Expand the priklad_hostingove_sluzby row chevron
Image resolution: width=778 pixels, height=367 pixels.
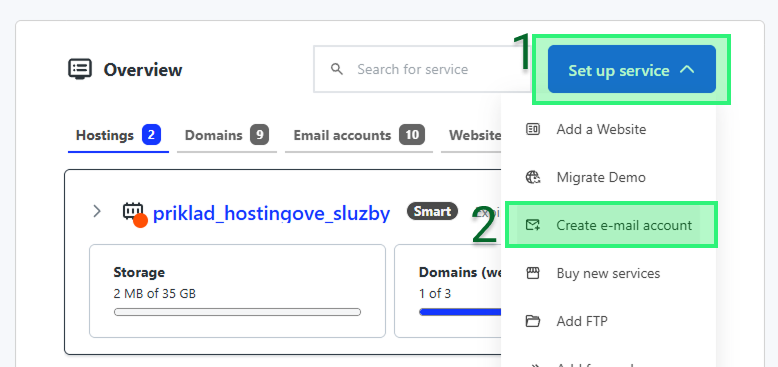pyautogui.click(x=97, y=212)
